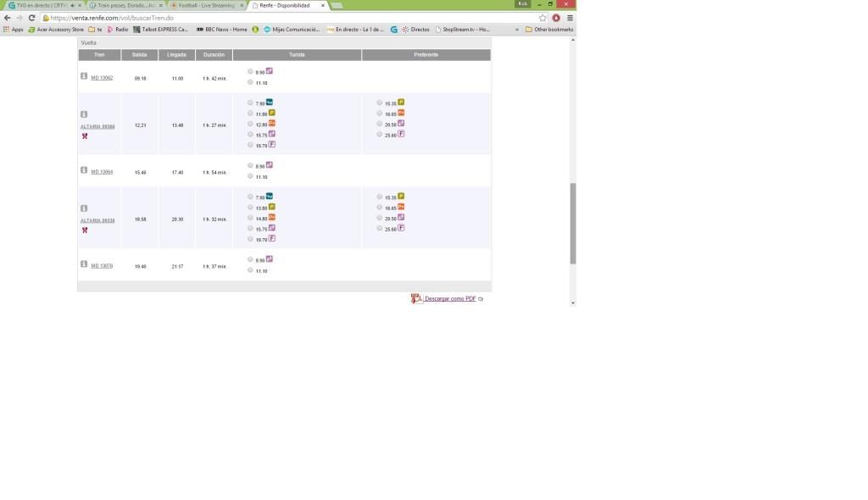The width and height of the screenshot is (868, 500).
Task: Open train link MD 13062
Action: click(102, 78)
